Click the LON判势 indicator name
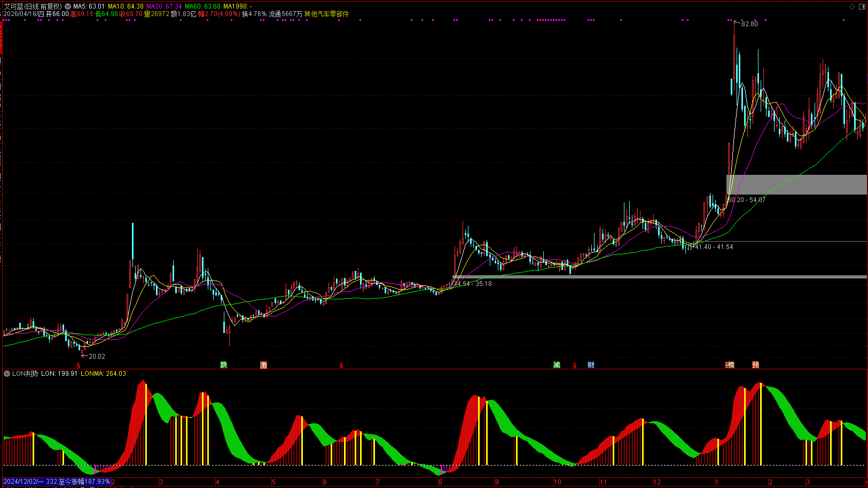 pyautogui.click(x=25, y=373)
